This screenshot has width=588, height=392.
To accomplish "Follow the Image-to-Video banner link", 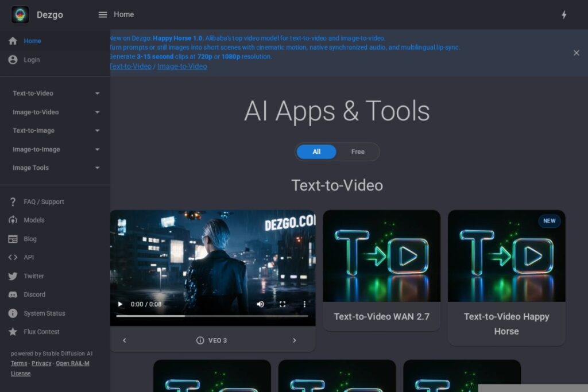I will pyautogui.click(x=182, y=67).
